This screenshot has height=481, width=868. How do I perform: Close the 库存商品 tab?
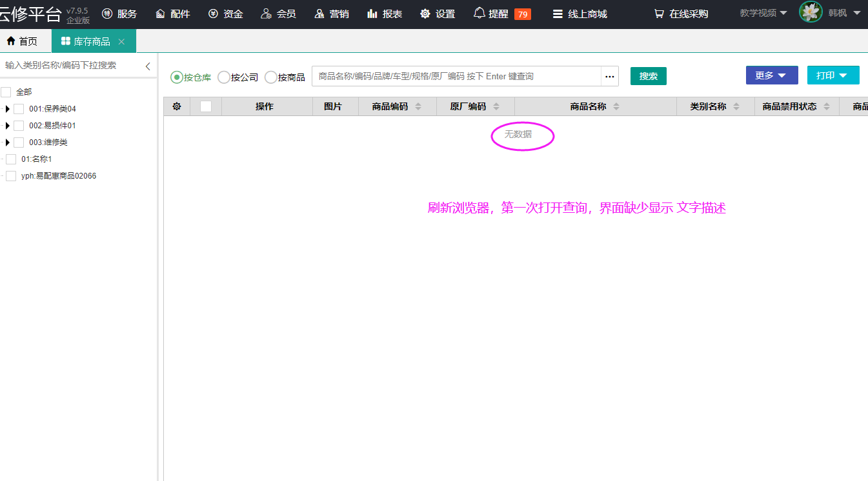point(121,41)
